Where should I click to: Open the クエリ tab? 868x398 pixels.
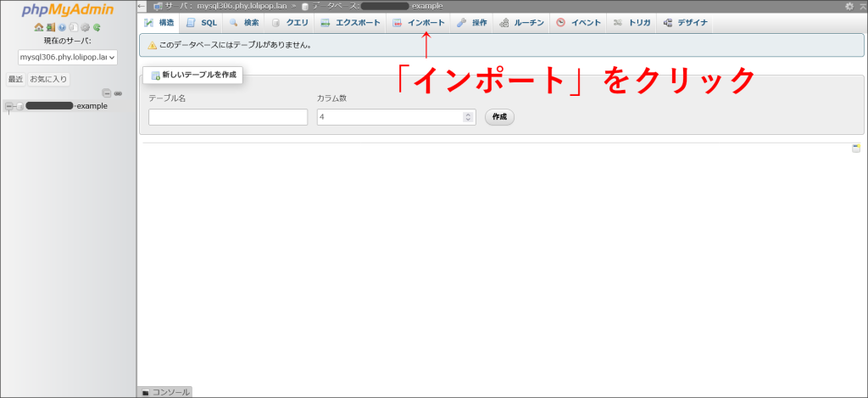(290, 23)
